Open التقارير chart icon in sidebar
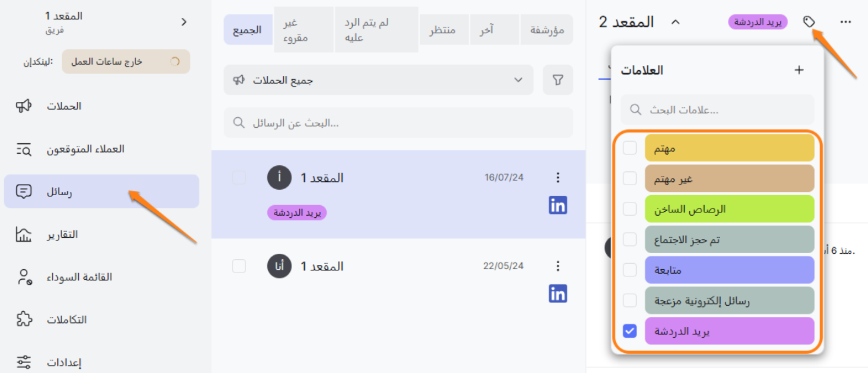 click(24, 234)
